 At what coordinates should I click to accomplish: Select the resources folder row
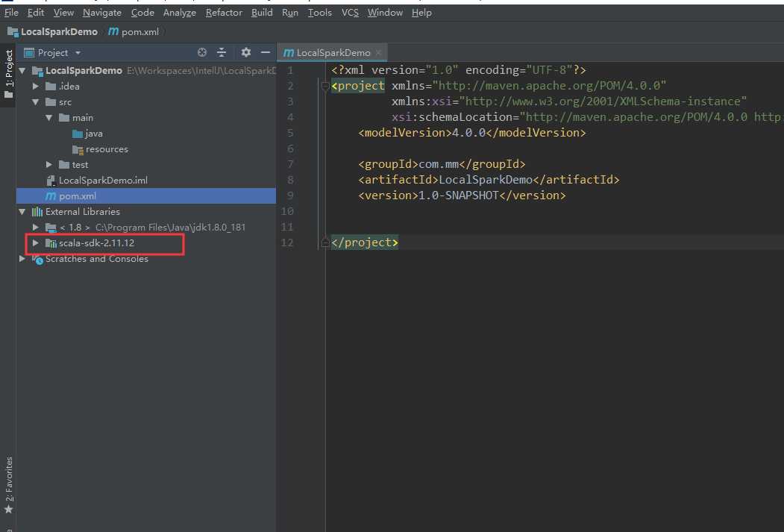pyautogui.click(x=146, y=149)
